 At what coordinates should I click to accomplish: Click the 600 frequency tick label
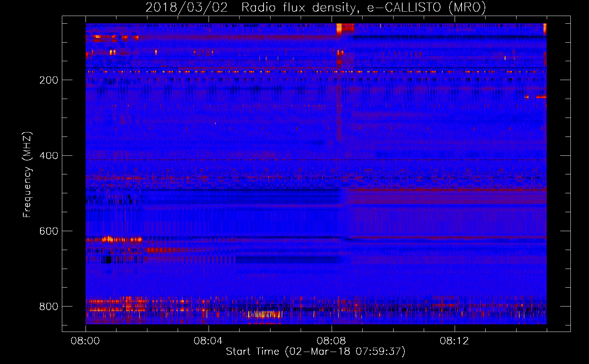click(49, 231)
